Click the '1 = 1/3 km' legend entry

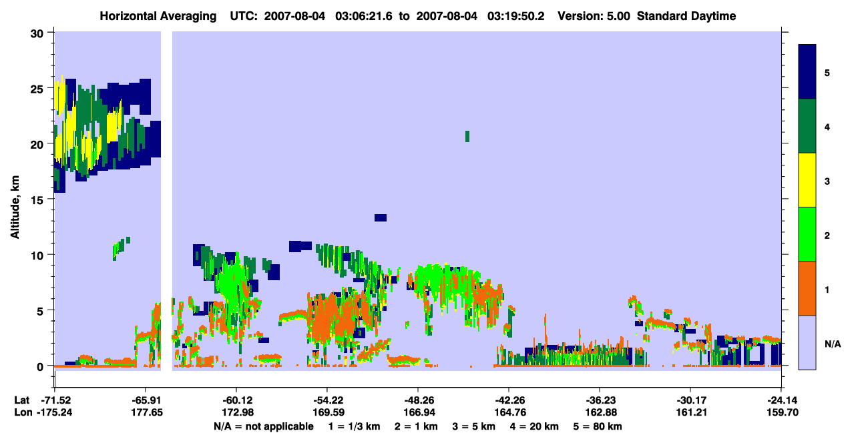354,426
